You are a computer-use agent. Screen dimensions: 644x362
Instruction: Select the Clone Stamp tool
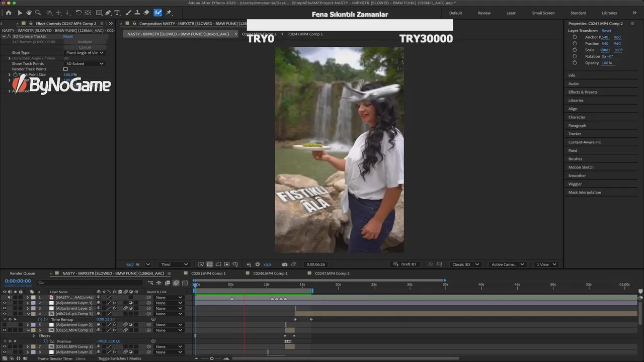tap(137, 13)
